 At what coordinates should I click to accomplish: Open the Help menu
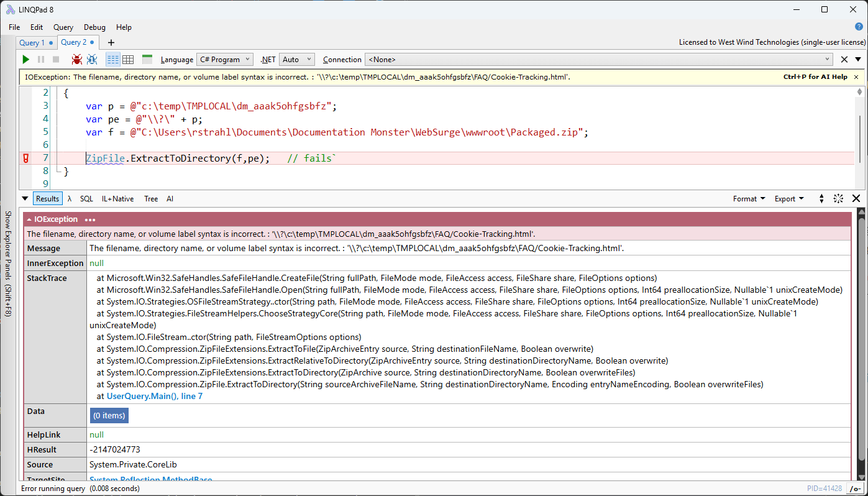[x=124, y=27]
